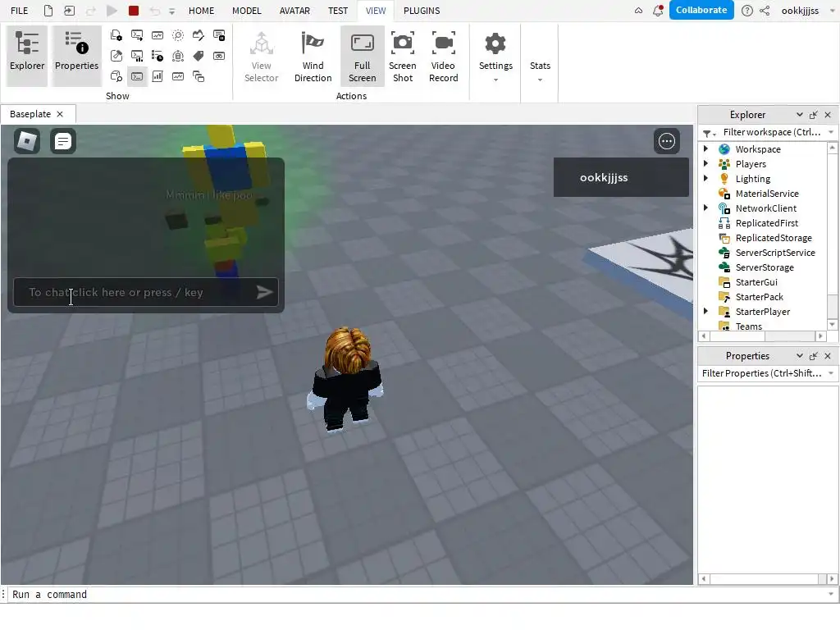Open the Task Scheduler list-with-clock icon
The image size is (840, 630).
coord(157,56)
